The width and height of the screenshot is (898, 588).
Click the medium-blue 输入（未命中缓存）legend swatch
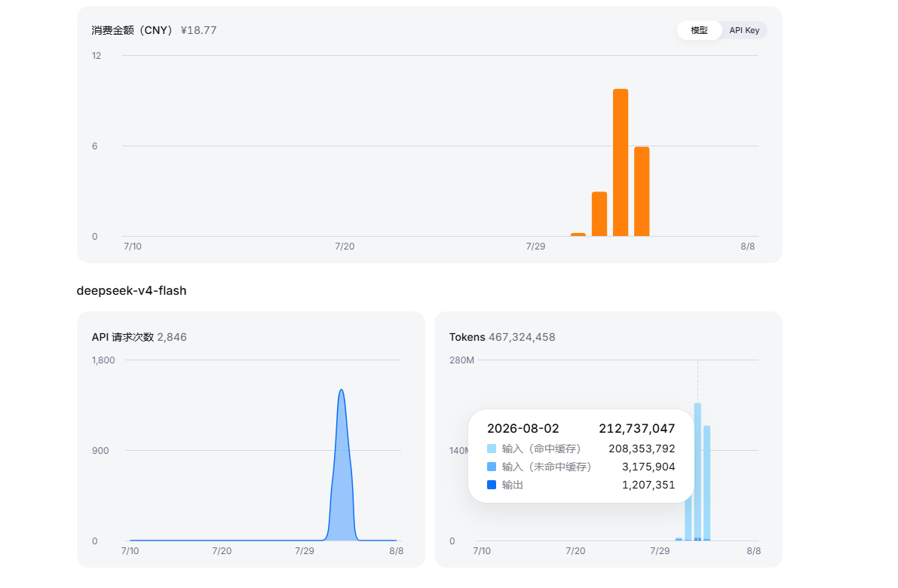(x=492, y=467)
